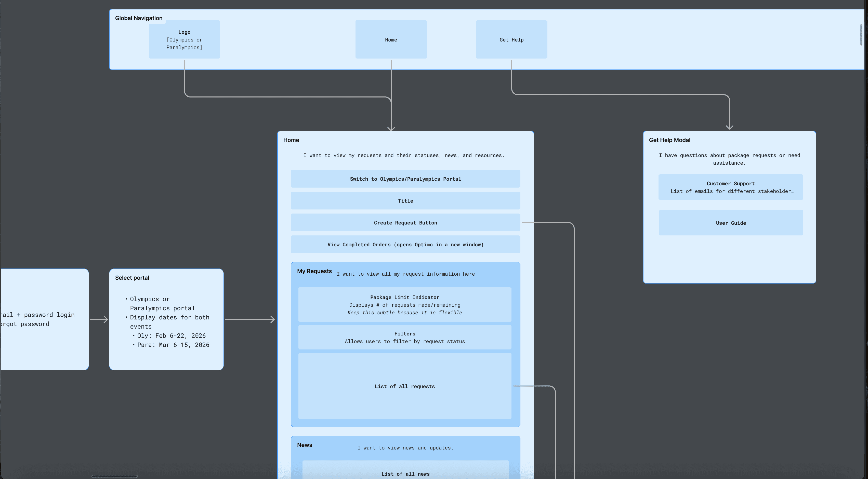Click the Package Limit Indicator card
The width and height of the screenshot is (868, 479).
[x=405, y=304]
